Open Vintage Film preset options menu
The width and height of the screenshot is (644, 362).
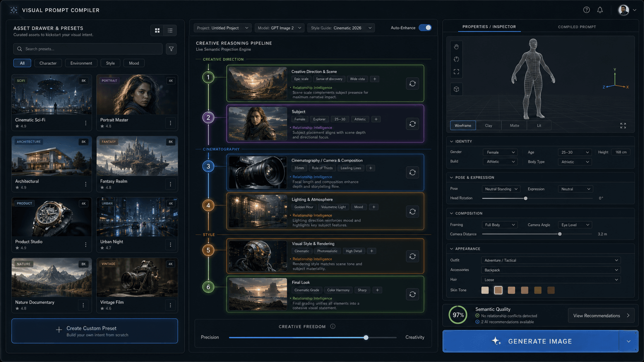(170, 305)
